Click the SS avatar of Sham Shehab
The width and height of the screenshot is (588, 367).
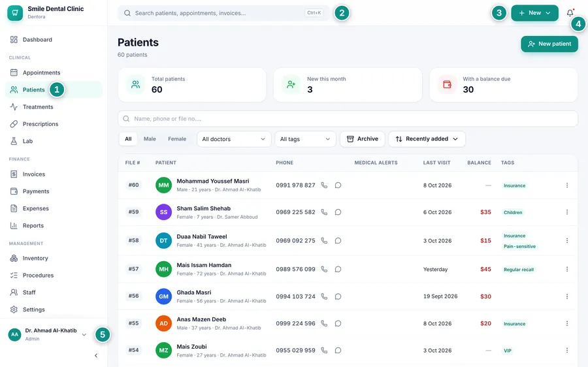click(163, 212)
